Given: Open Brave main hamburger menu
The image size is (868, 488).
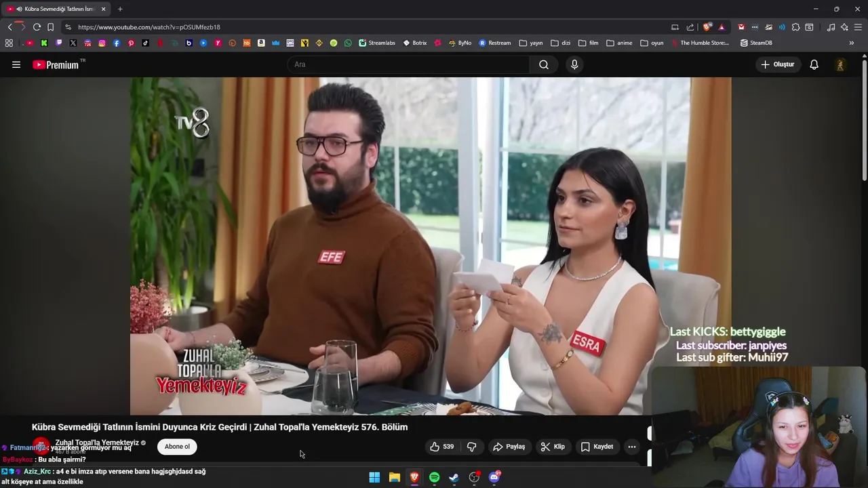Looking at the screenshot, I should (x=858, y=27).
